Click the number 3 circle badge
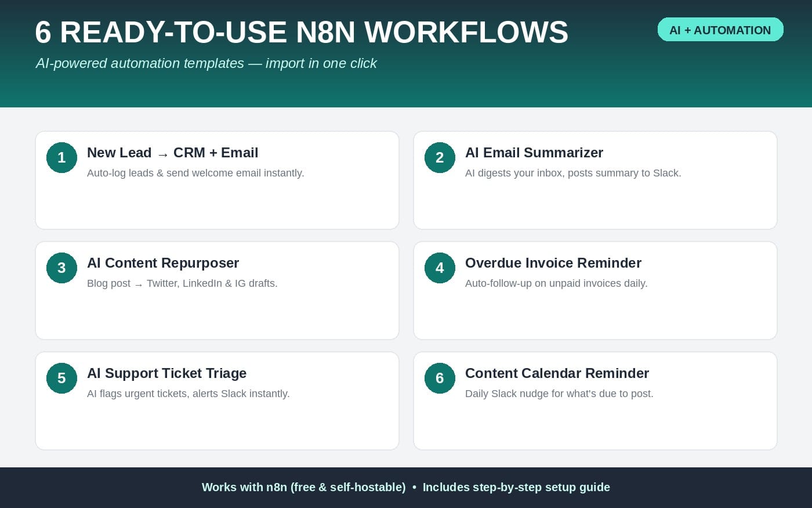Image resolution: width=812 pixels, height=508 pixels. click(x=61, y=268)
